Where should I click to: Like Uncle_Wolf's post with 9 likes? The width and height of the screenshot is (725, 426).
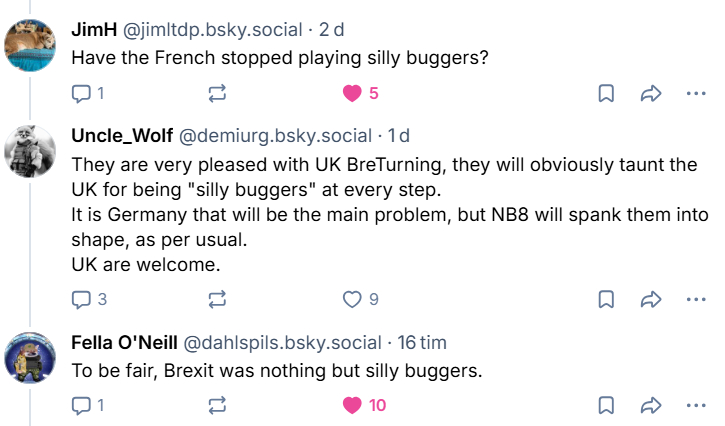[351, 299]
